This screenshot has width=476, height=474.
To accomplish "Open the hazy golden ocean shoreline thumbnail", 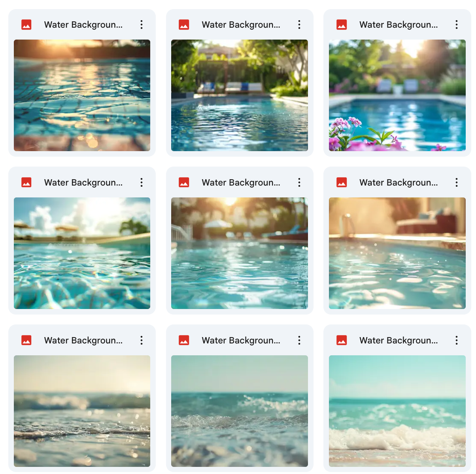I will [x=82, y=411].
